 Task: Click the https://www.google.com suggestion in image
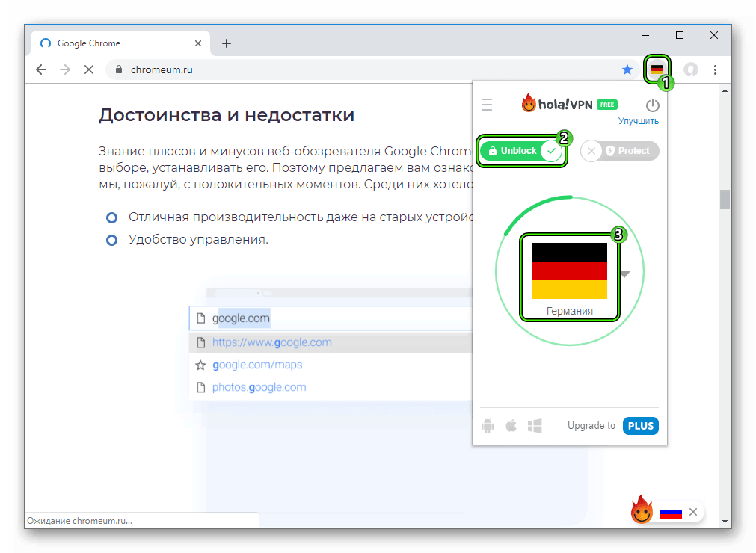tap(272, 342)
